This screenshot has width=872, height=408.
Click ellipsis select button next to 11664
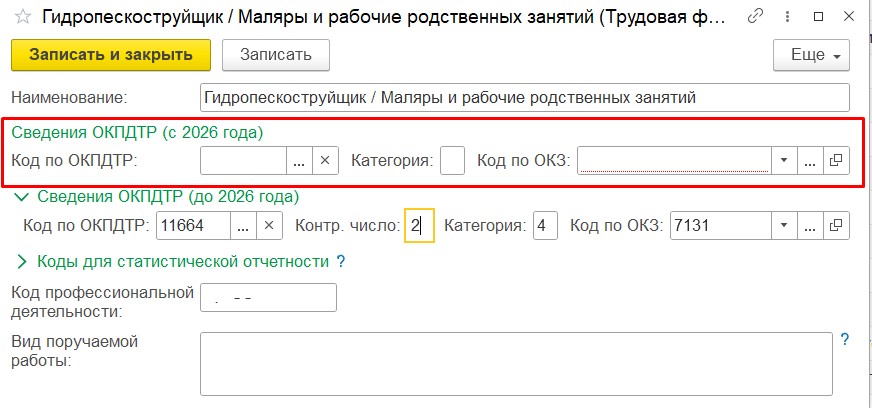pos(243,226)
